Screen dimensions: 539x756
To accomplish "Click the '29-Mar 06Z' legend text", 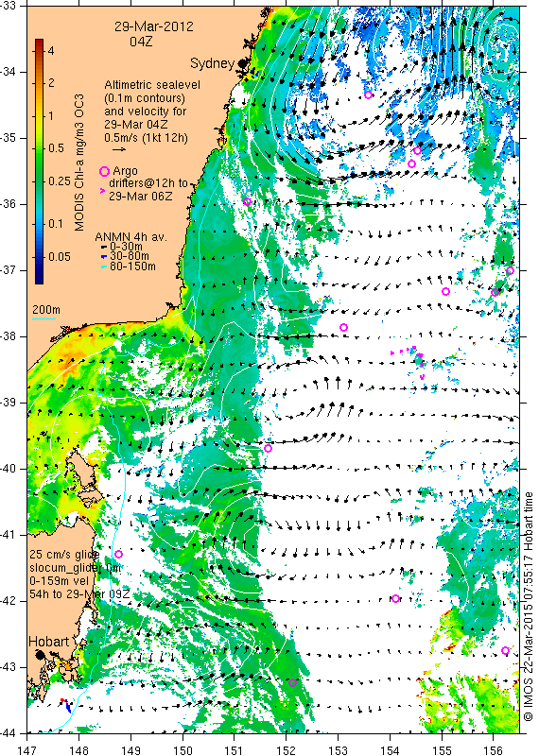I will coord(140,197).
